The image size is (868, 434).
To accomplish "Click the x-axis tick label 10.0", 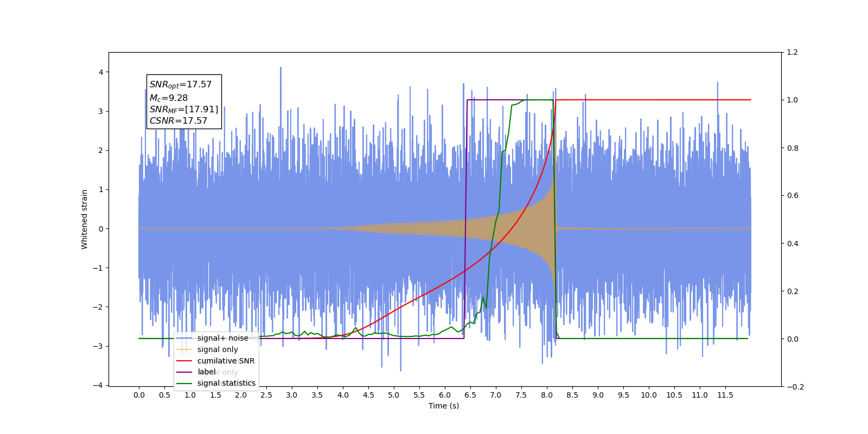I will pos(649,395).
